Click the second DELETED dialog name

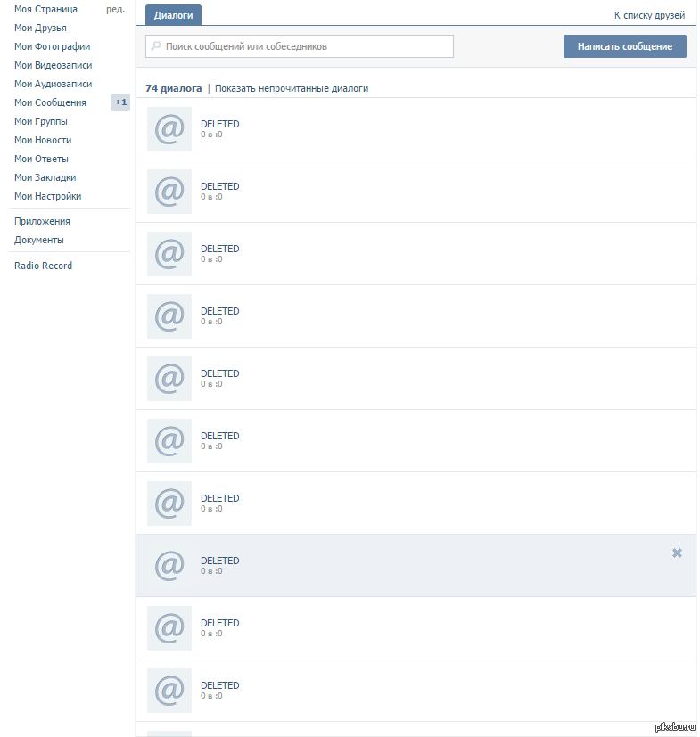[220, 186]
